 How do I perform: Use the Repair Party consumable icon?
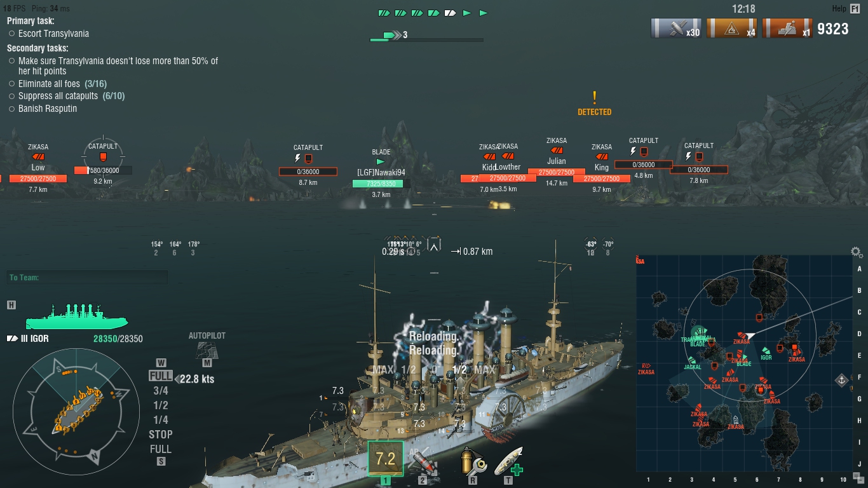[x=508, y=461]
